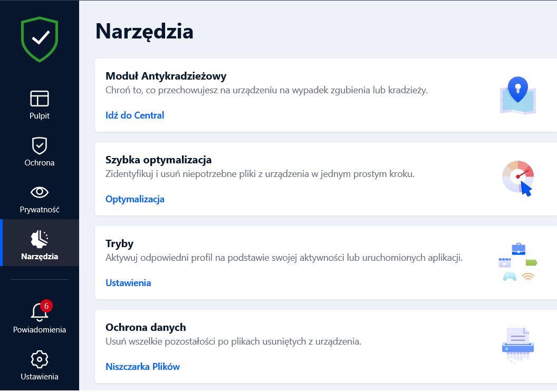Open the Optymalizacja link

[x=135, y=199]
